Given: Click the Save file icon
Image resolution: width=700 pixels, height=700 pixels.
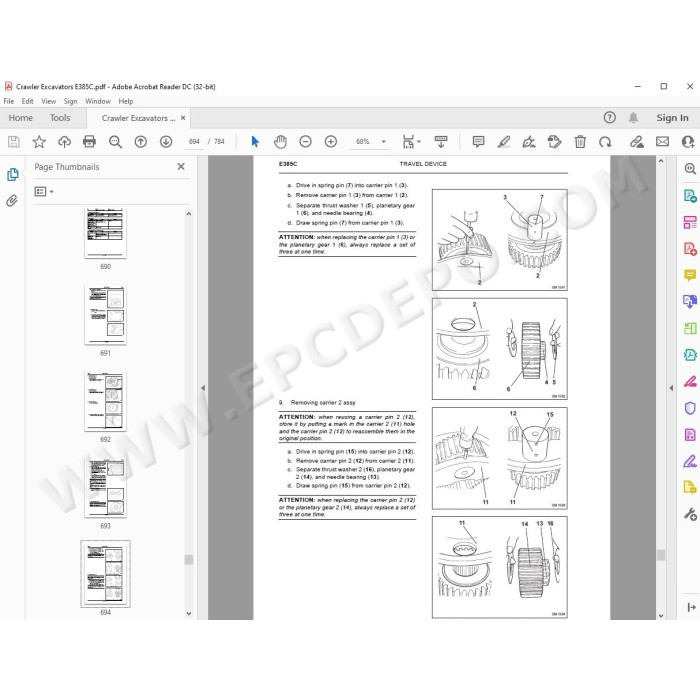Looking at the screenshot, I should click(x=13, y=142).
